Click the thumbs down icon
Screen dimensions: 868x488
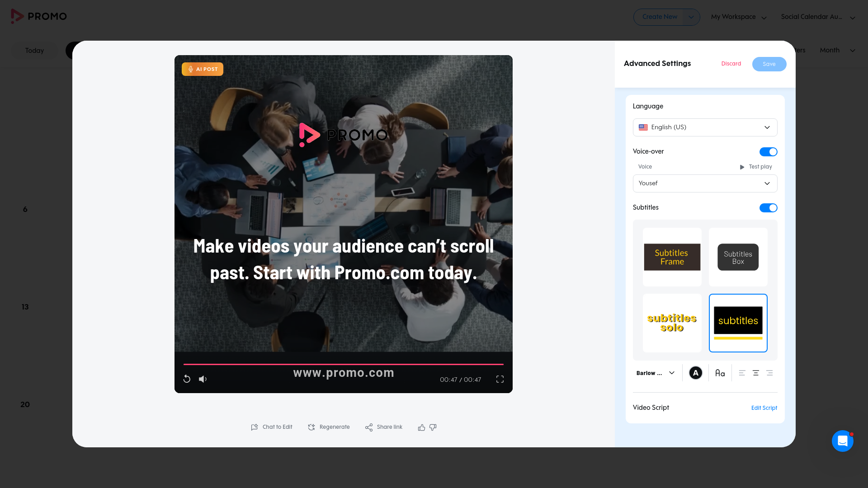click(x=433, y=427)
